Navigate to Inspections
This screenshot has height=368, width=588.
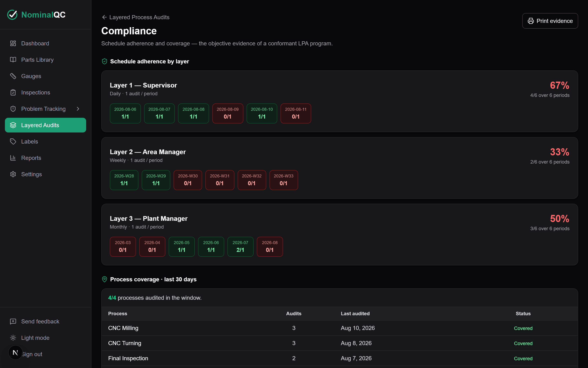click(46, 92)
